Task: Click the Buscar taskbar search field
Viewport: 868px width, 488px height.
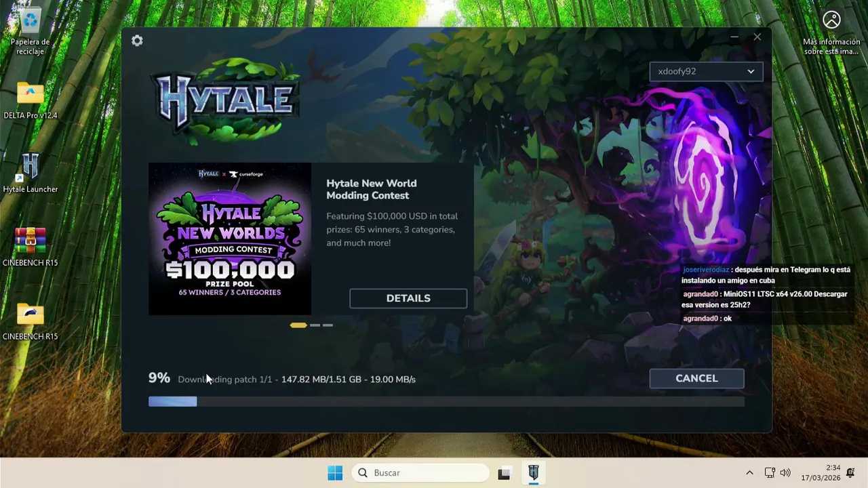Action: (x=420, y=473)
